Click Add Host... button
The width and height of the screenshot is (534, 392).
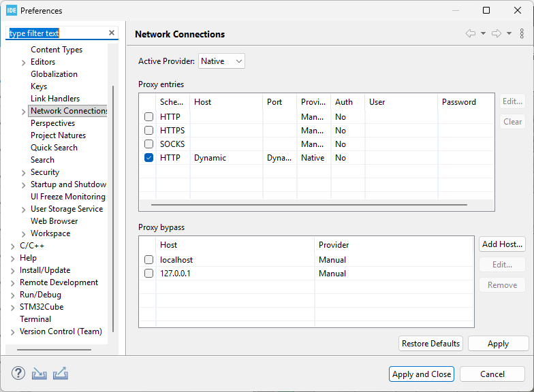pyautogui.click(x=502, y=244)
